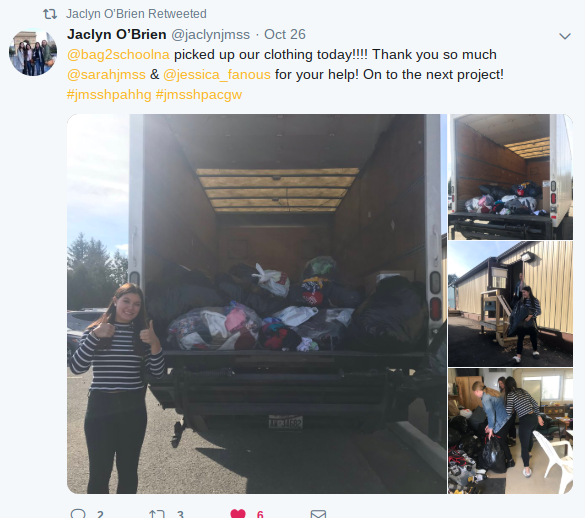
Task: Open the large truck photo with girl
Action: 257,304
